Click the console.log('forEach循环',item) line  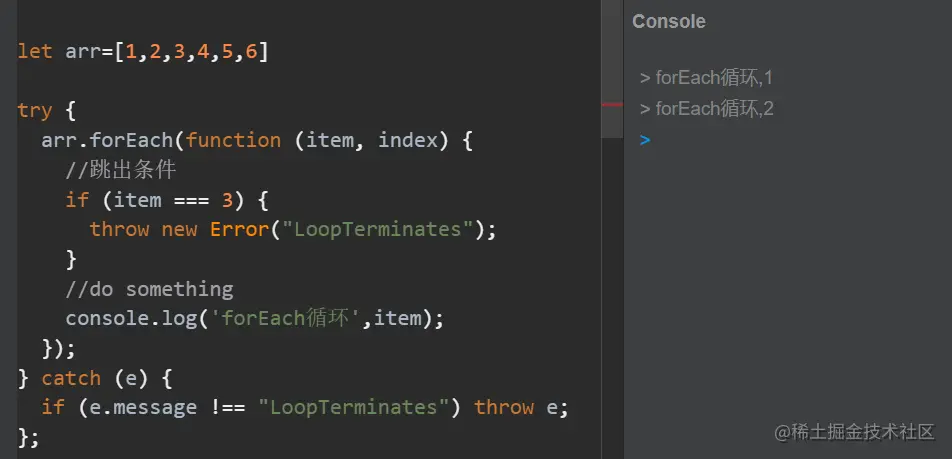tap(255, 319)
